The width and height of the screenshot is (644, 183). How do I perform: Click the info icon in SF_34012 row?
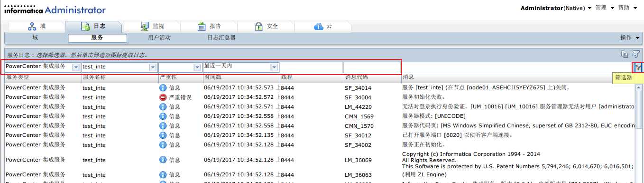pos(163,135)
